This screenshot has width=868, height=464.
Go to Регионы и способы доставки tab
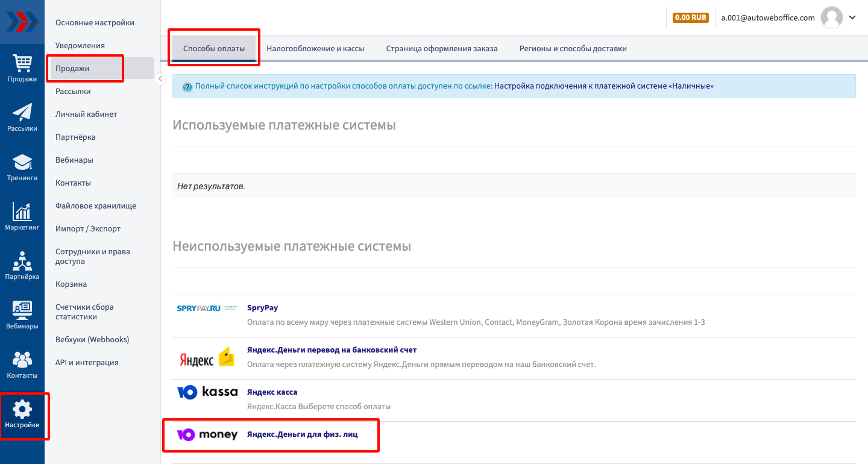573,48
